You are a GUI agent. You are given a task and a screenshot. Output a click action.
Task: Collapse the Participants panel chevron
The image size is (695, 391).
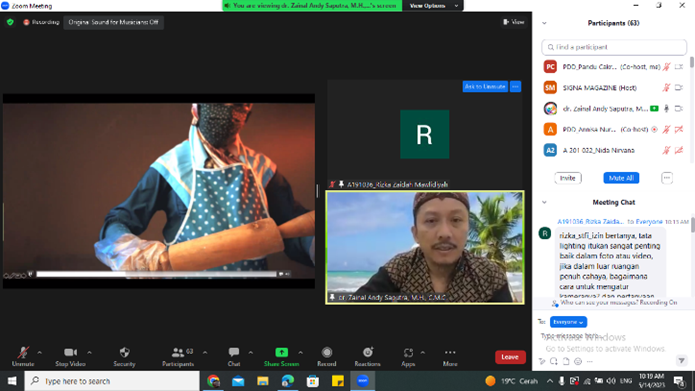544,23
